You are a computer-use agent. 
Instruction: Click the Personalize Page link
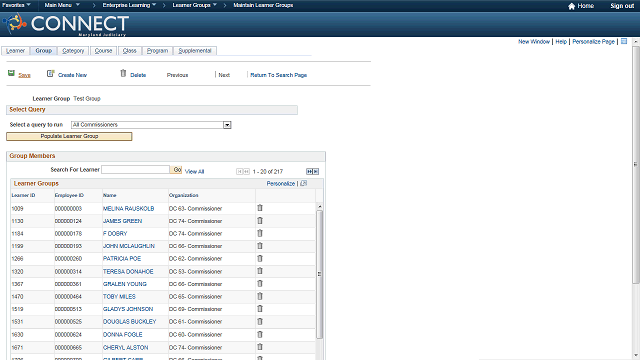593,42
